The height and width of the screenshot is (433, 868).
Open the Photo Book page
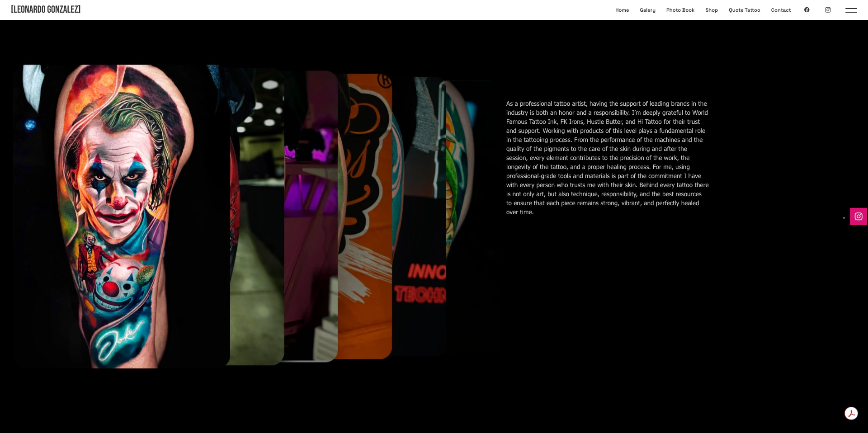(x=680, y=10)
